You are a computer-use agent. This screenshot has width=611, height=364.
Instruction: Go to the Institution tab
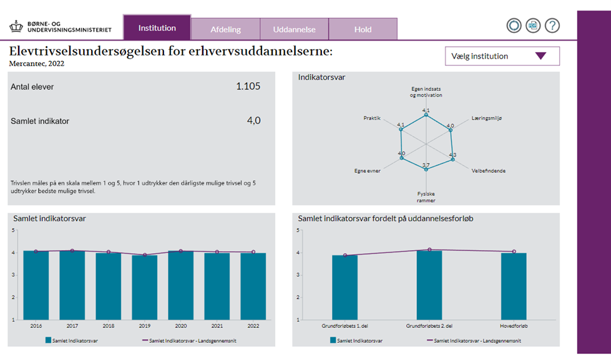(x=157, y=28)
